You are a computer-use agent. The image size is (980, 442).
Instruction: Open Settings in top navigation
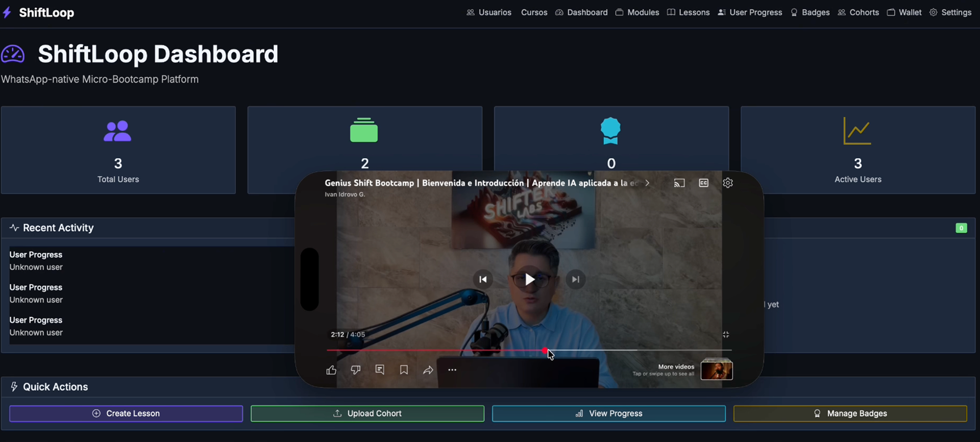[950, 12]
